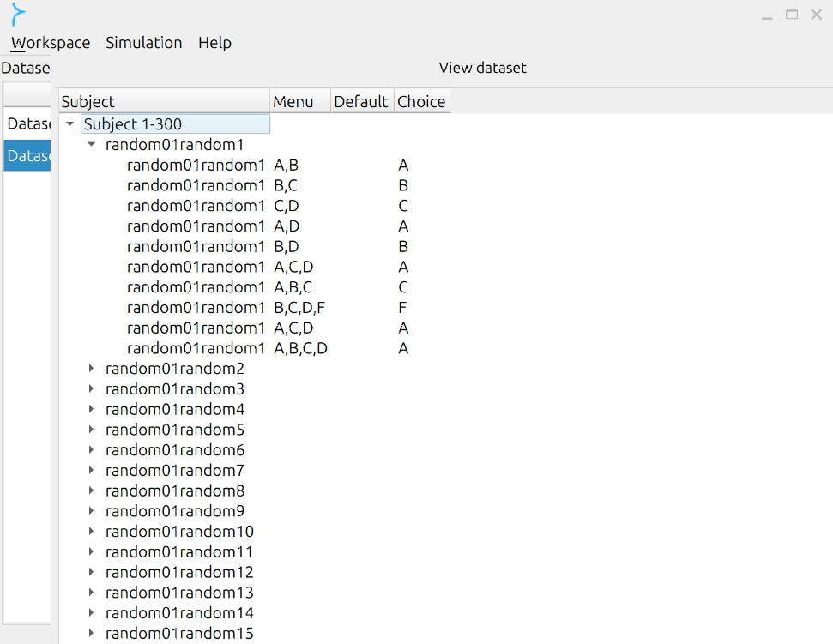Close the application window
Viewport: 833px width, 644px height.
tap(817, 15)
